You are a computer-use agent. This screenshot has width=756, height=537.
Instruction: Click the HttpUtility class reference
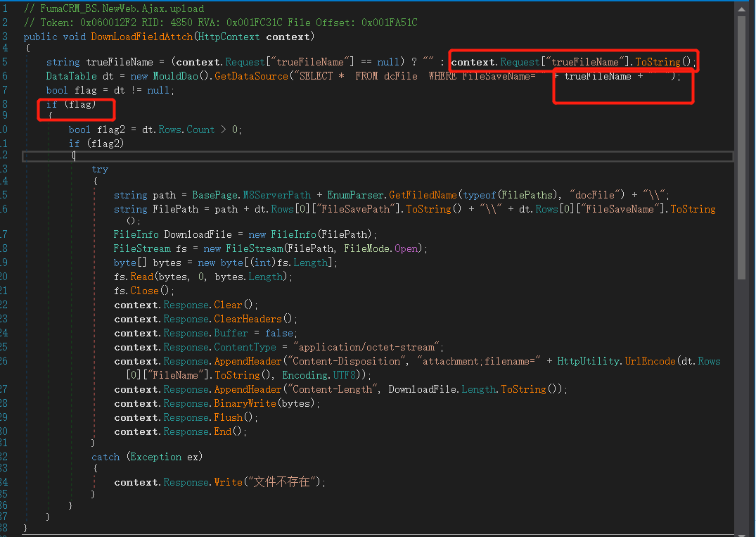588,361
